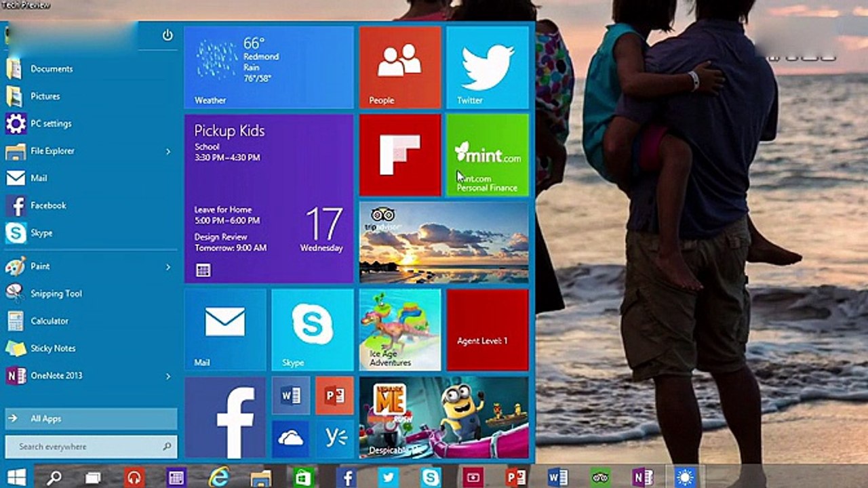The image size is (868, 488).
Task: Expand the Paint jump list arrow
Action: tap(168, 267)
